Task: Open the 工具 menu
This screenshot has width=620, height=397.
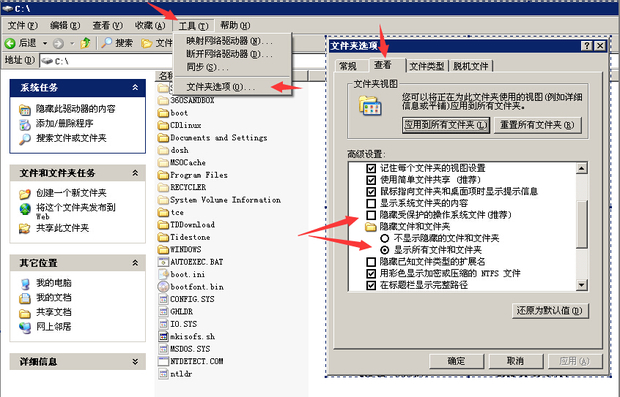Action: click(193, 26)
